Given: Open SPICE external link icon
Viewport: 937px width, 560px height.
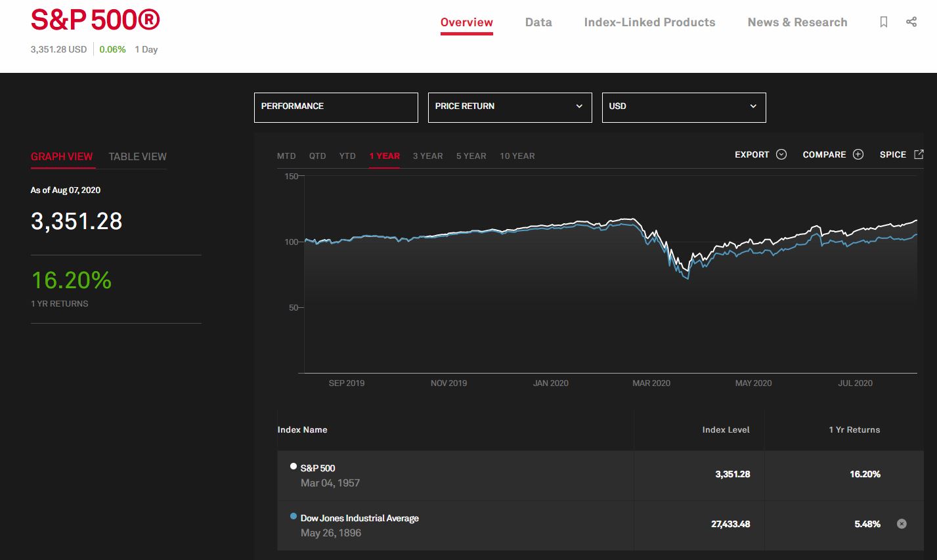Looking at the screenshot, I should pos(919,154).
